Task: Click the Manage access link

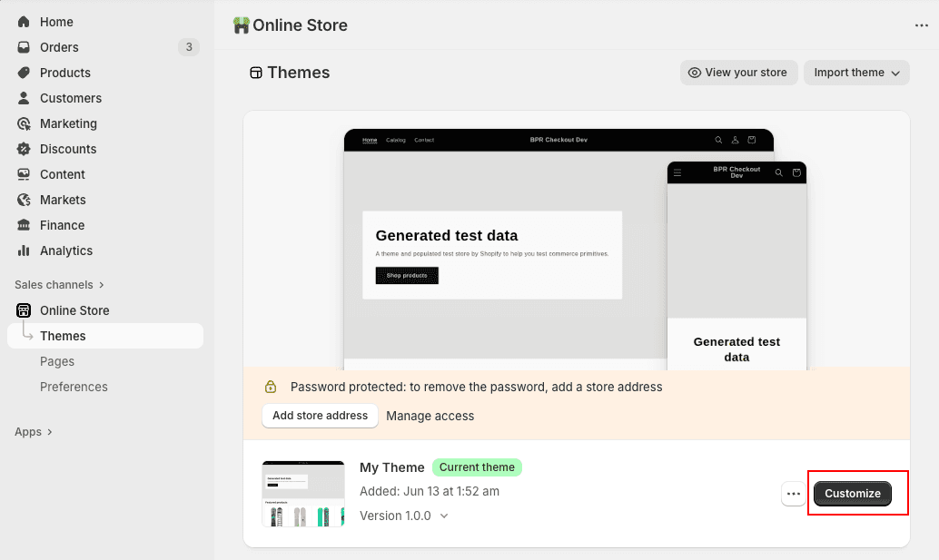Action: (430, 416)
